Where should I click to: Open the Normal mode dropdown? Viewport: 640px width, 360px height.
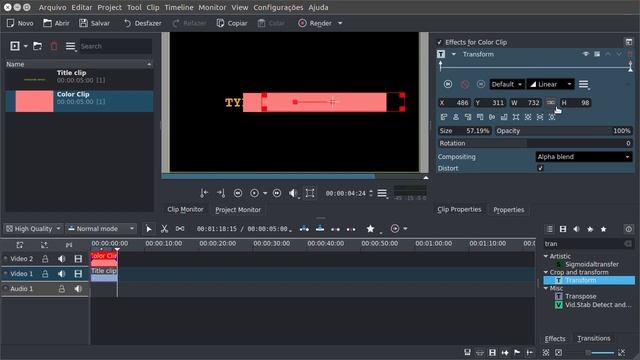pos(100,229)
